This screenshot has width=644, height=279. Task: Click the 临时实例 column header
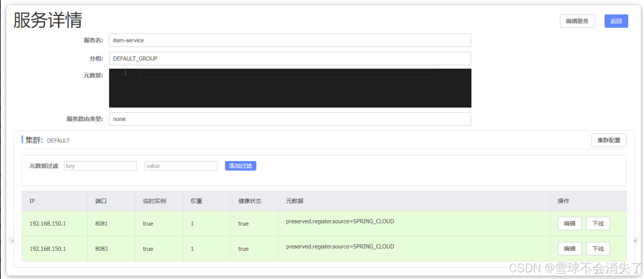click(x=159, y=201)
